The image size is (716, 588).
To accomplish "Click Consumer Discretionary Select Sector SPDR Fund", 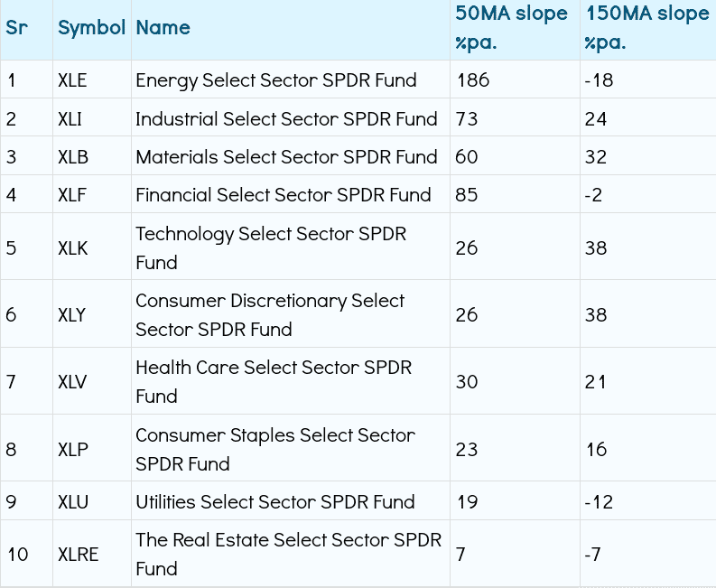I will [x=269, y=314].
